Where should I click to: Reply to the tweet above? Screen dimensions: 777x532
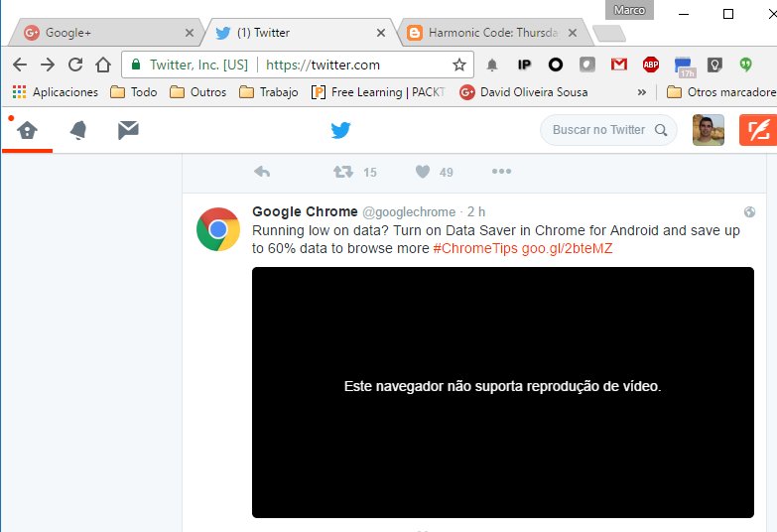262,172
